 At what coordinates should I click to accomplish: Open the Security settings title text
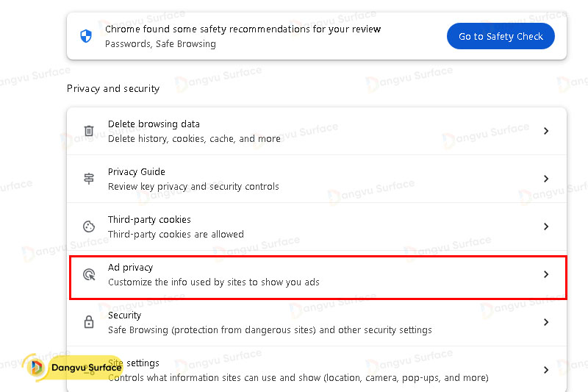tap(124, 316)
